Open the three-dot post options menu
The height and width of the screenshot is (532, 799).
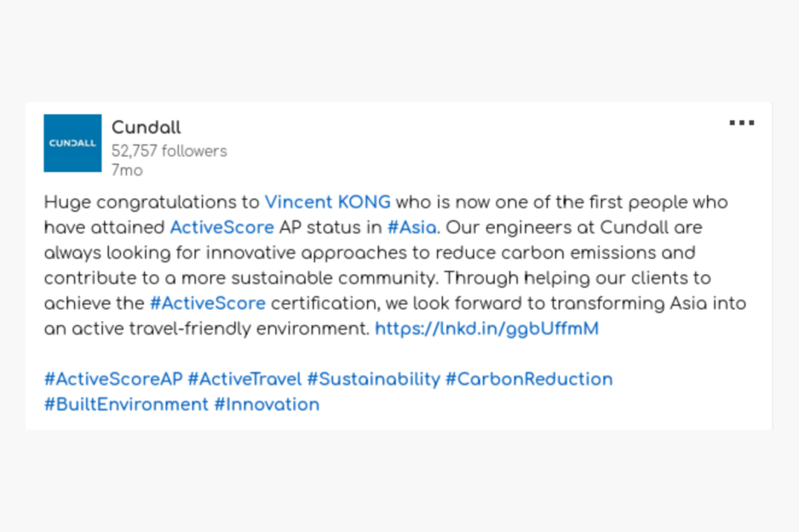[x=741, y=123]
